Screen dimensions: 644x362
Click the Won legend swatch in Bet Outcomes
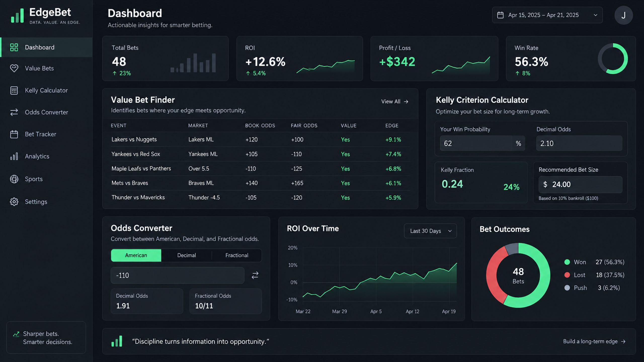coord(567,262)
